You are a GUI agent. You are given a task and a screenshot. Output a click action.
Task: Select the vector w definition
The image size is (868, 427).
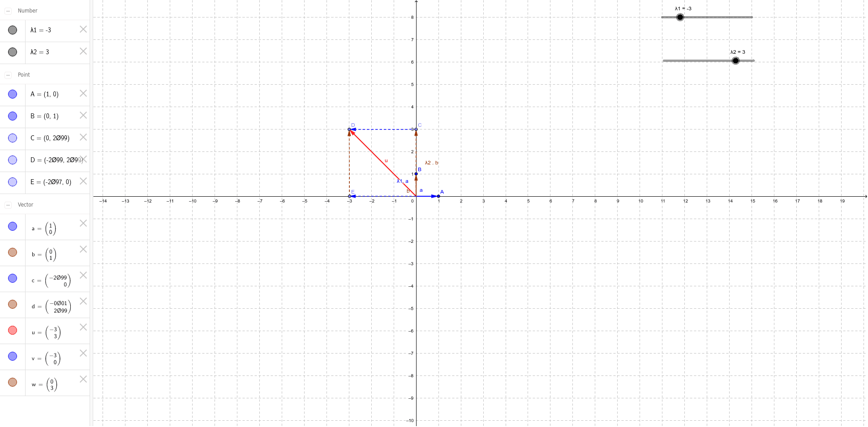click(x=44, y=384)
